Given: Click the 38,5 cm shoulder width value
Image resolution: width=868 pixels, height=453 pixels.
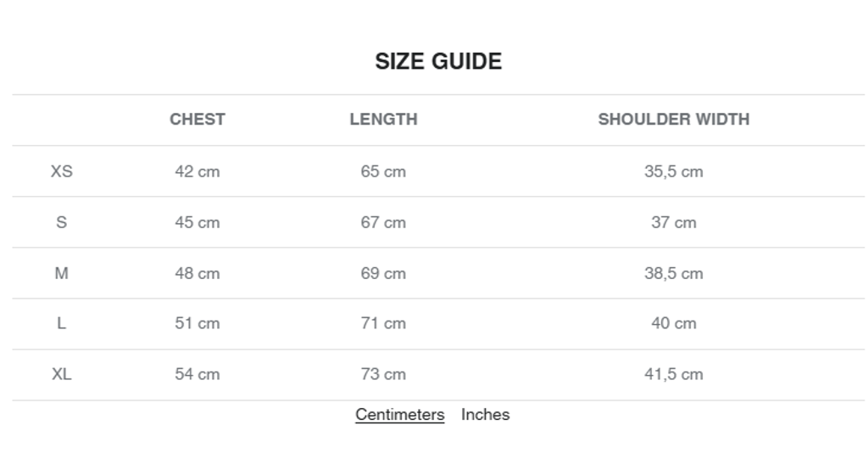Looking at the screenshot, I should [x=674, y=273].
